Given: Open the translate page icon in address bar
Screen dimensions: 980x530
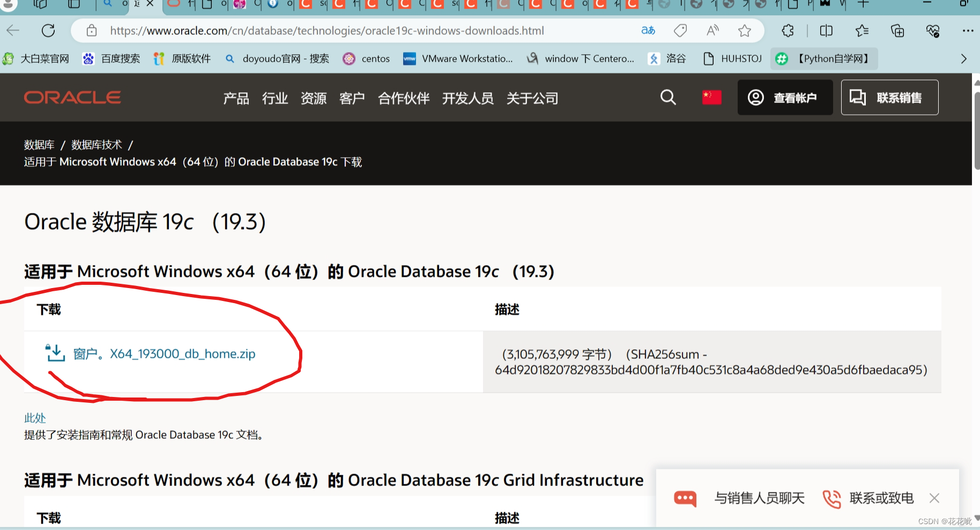Looking at the screenshot, I should click(648, 31).
